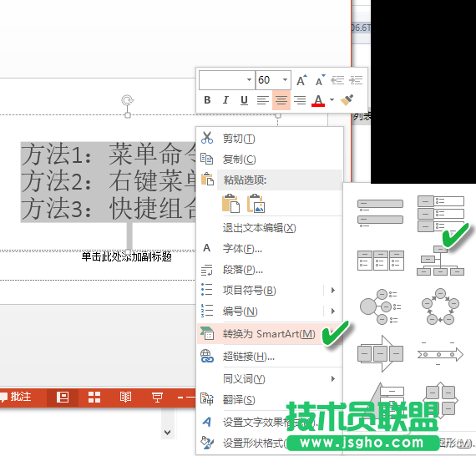This screenshot has height=456, width=476.
Task: Click the increase indent icon
Action: (x=356, y=80)
